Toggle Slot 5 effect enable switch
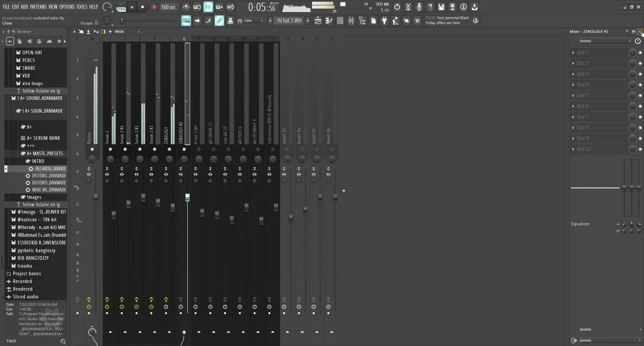This screenshot has width=644, height=346. (640, 95)
